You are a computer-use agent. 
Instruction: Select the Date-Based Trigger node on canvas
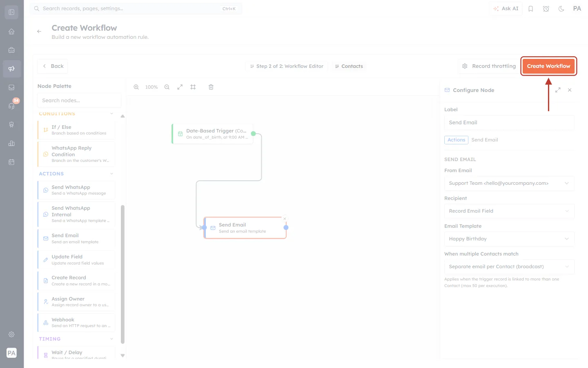click(x=212, y=134)
